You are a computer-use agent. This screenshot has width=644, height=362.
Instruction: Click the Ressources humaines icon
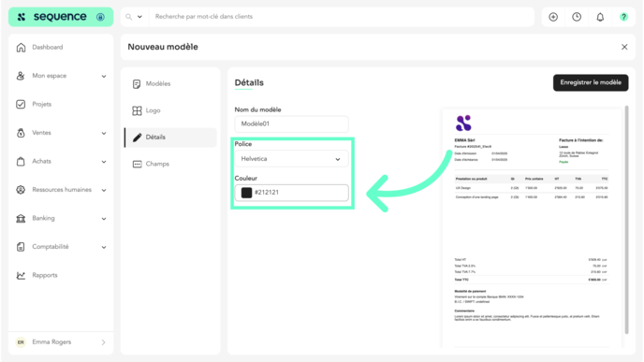click(x=21, y=190)
